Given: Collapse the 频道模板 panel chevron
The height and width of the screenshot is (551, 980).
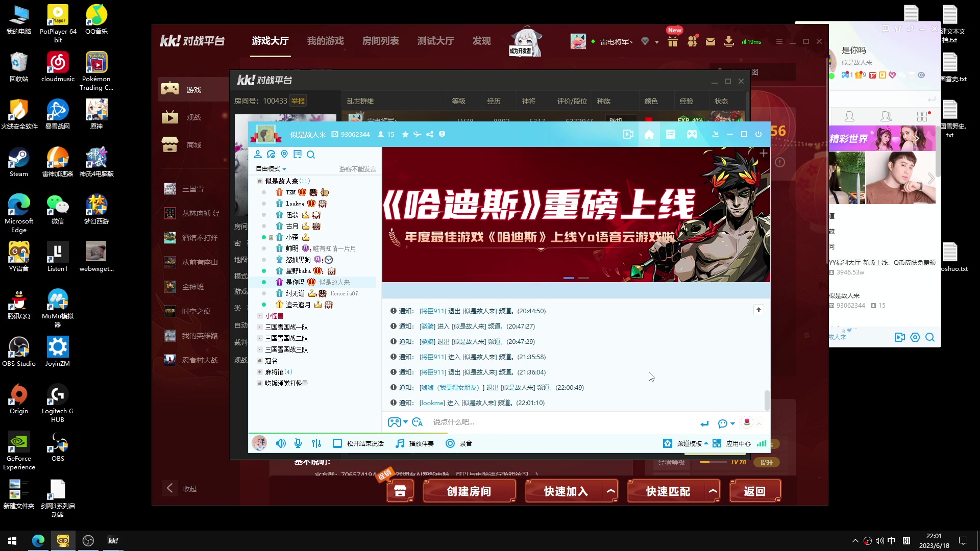Looking at the screenshot, I should (x=706, y=443).
